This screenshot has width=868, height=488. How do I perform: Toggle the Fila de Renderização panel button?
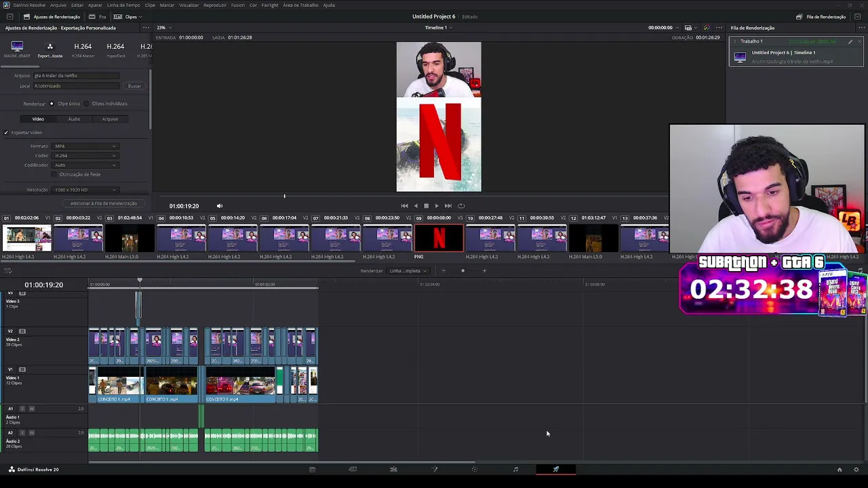click(x=821, y=17)
